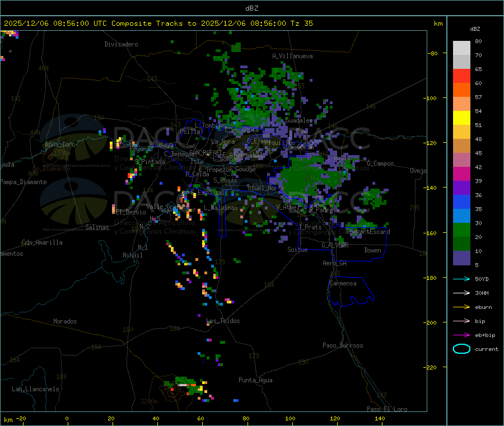Click the 'Goudge' label
Screen dimensions: 504x426
246,169
